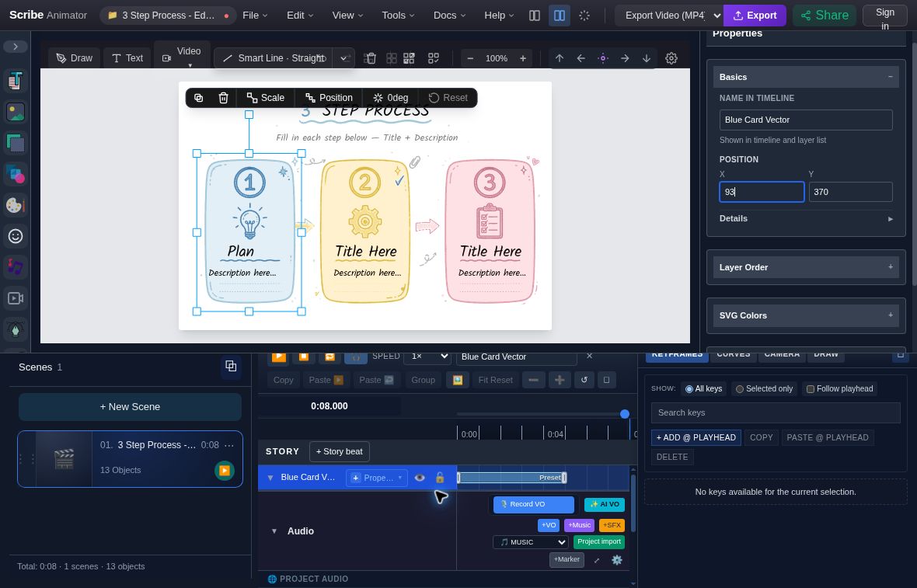Open the image library sidebar icon
The height and width of the screenshot is (588, 917).
coord(16,112)
